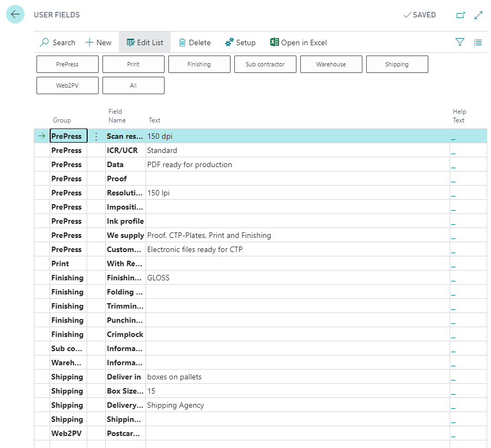The height and width of the screenshot is (448, 491).
Task: Select the 'Standard' text cell
Action: (298, 150)
